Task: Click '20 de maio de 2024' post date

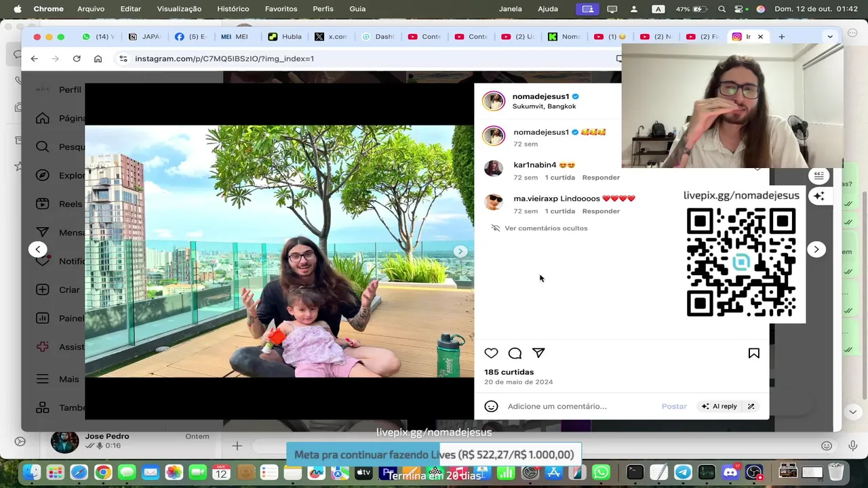Action: (x=518, y=382)
